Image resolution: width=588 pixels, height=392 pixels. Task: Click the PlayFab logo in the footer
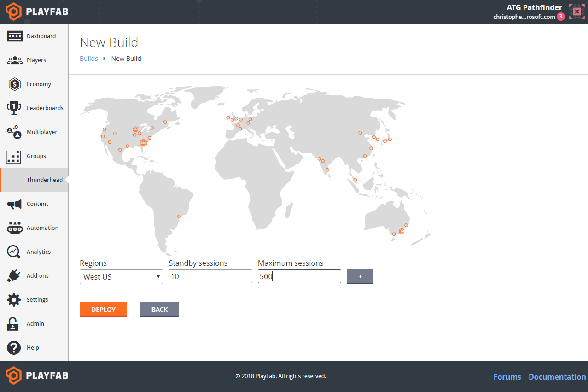[x=37, y=375]
